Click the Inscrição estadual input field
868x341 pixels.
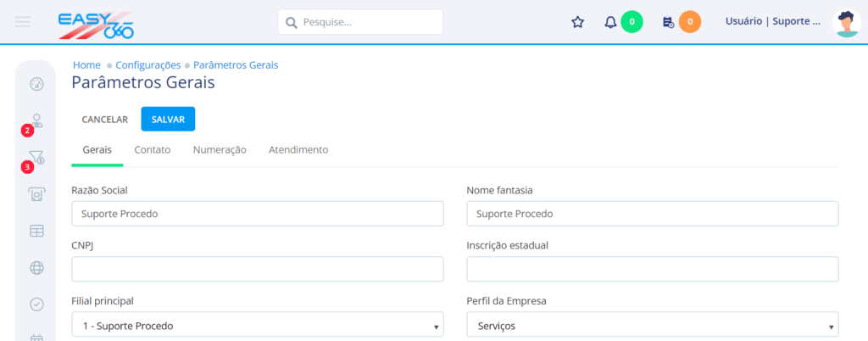tap(653, 269)
